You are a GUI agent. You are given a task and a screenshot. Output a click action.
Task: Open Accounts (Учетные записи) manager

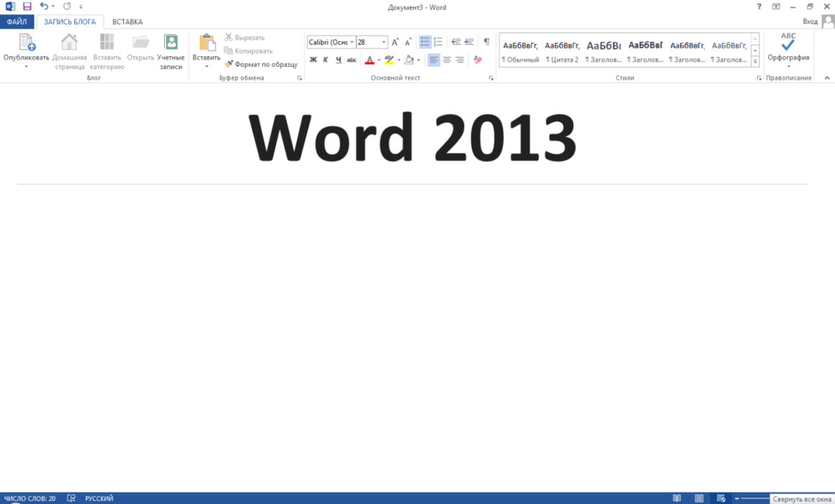(171, 44)
